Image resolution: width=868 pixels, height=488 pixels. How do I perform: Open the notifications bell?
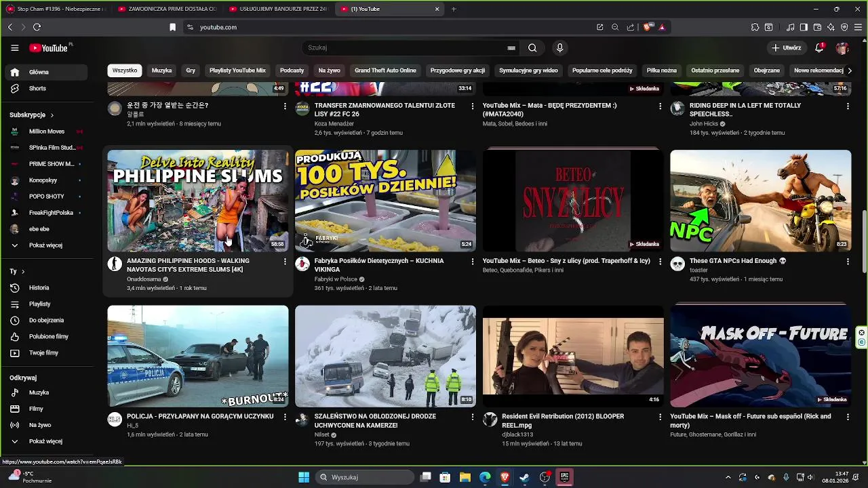coord(820,48)
